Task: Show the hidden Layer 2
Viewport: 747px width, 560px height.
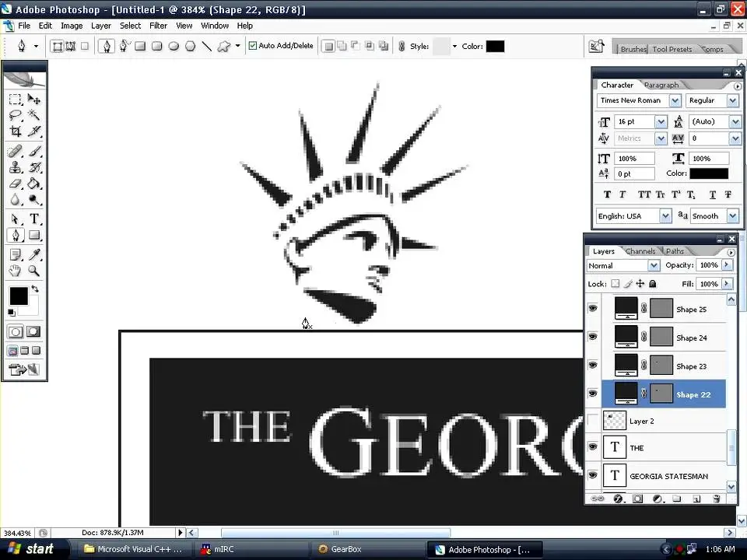Action: pyautogui.click(x=593, y=421)
